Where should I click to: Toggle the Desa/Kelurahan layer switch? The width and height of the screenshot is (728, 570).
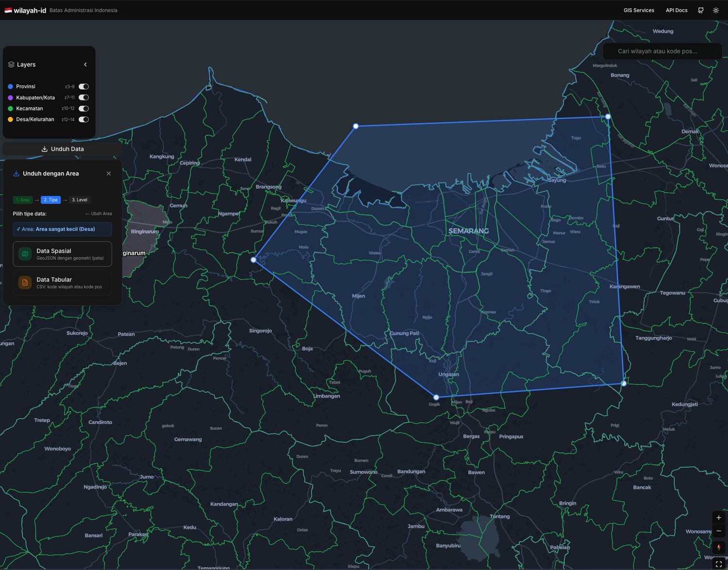[84, 119]
